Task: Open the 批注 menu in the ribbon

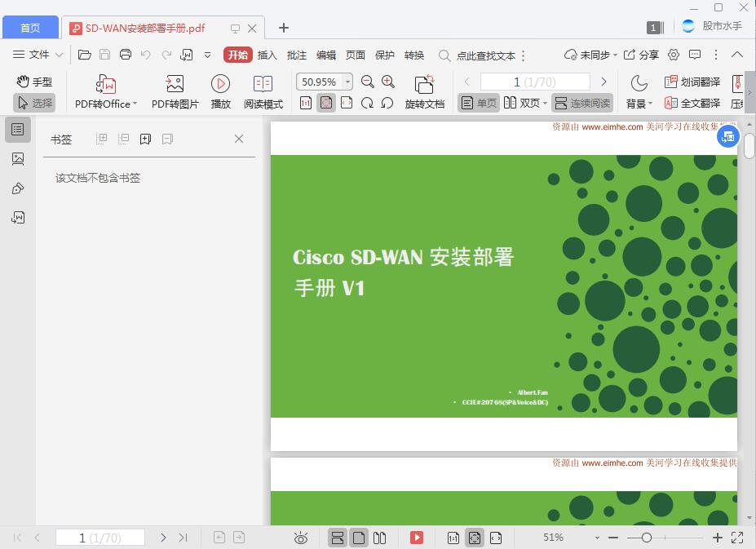Action: tap(296, 55)
